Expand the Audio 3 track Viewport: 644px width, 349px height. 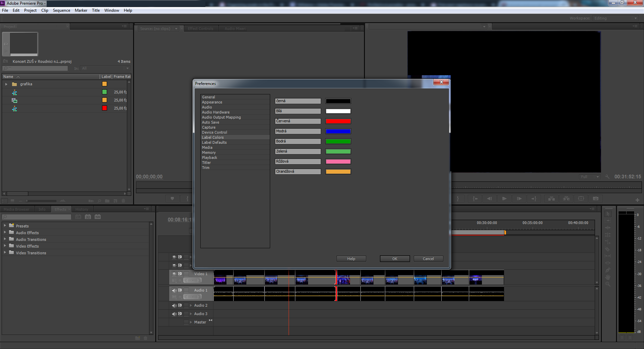coord(191,314)
